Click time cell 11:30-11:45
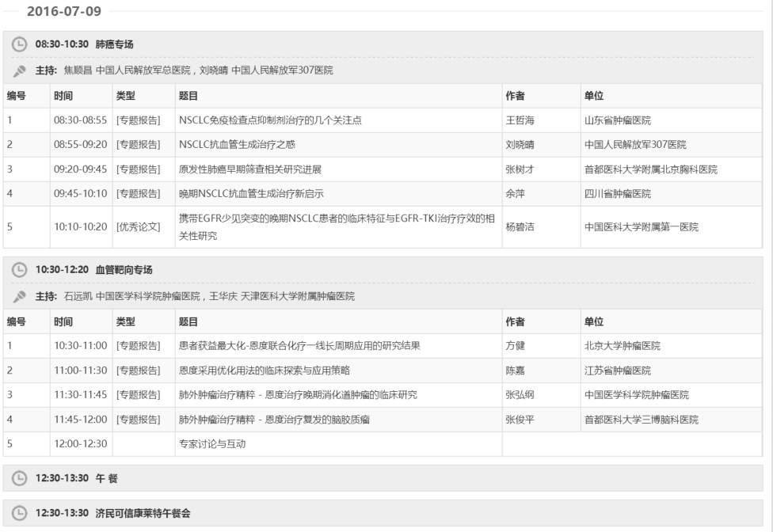The image size is (773, 532). point(80,395)
